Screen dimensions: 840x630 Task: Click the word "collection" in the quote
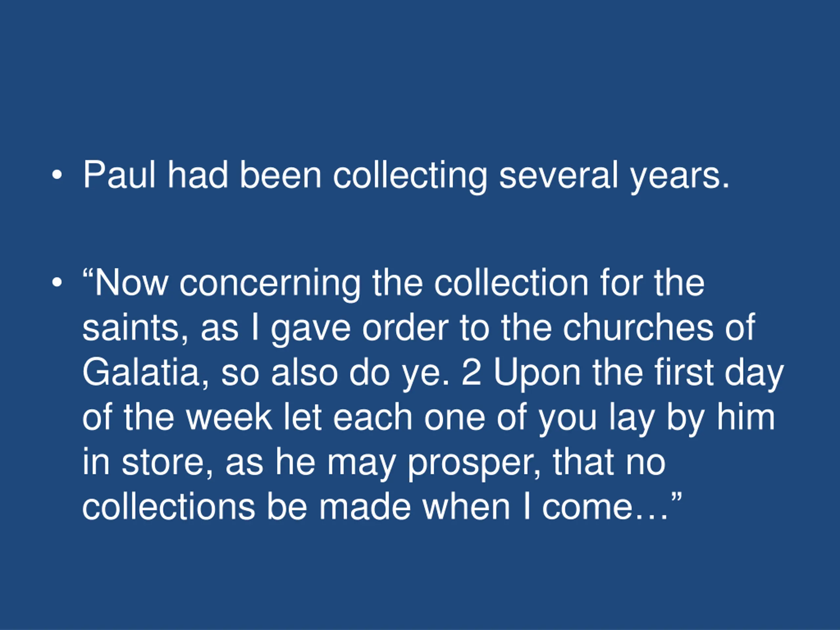tap(512, 282)
